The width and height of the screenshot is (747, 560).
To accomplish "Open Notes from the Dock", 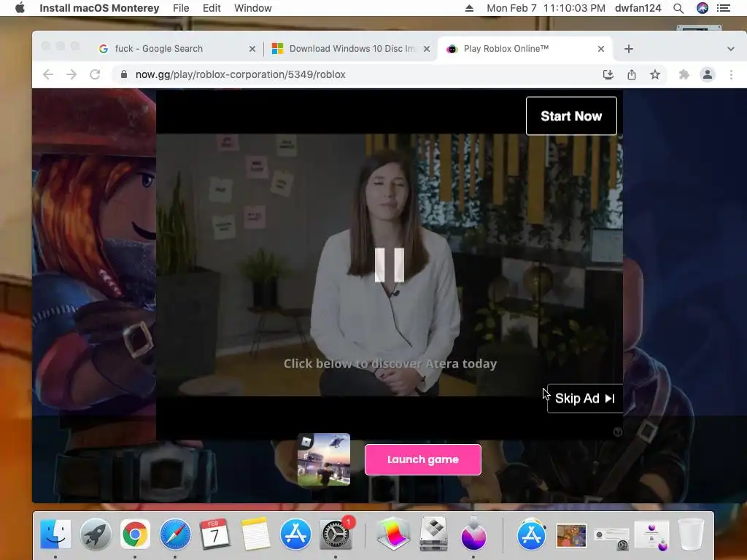I will [255, 534].
